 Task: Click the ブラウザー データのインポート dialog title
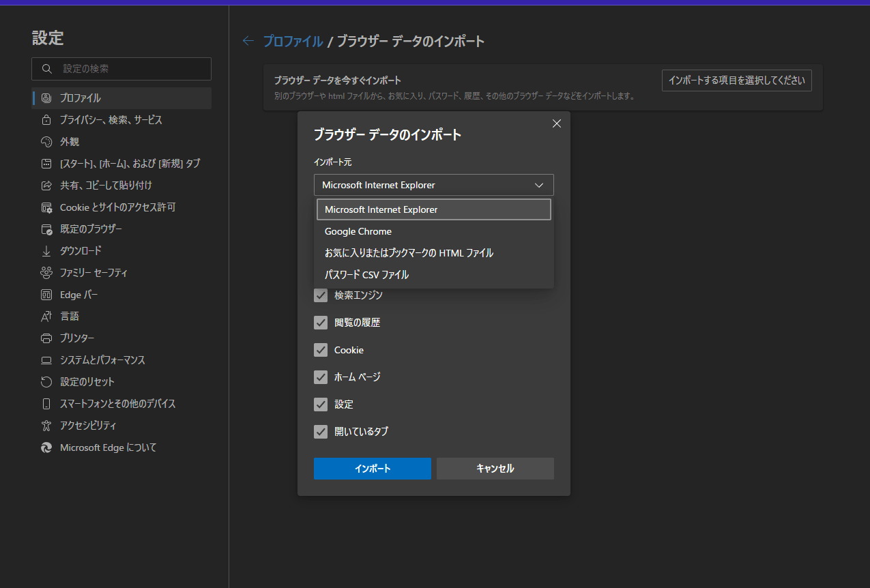[388, 135]
